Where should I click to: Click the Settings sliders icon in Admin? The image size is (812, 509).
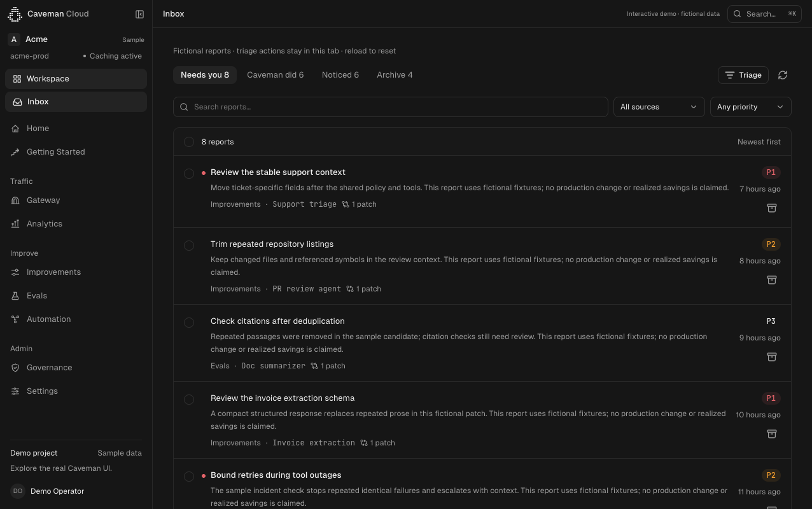(x=15, y=391)
